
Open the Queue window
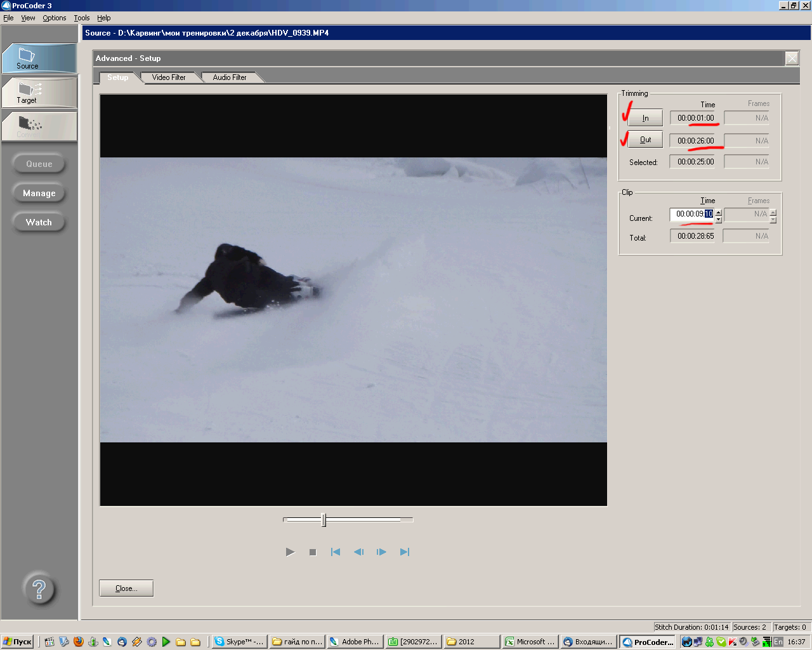pos(39,164)
